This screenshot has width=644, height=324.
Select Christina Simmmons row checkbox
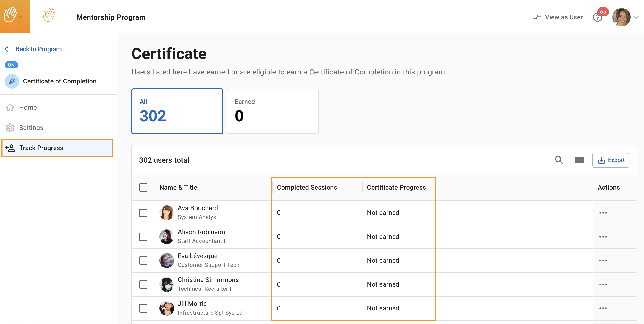143,284
